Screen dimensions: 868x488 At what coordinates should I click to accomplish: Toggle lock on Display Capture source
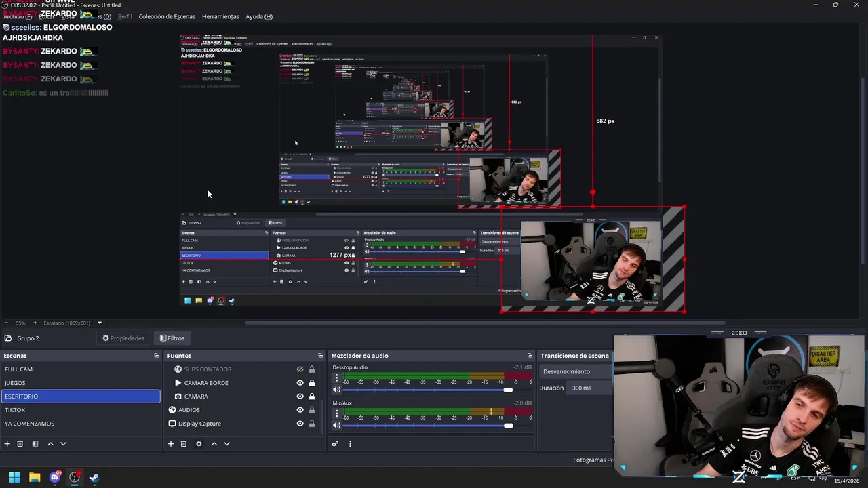pos(312,424)
